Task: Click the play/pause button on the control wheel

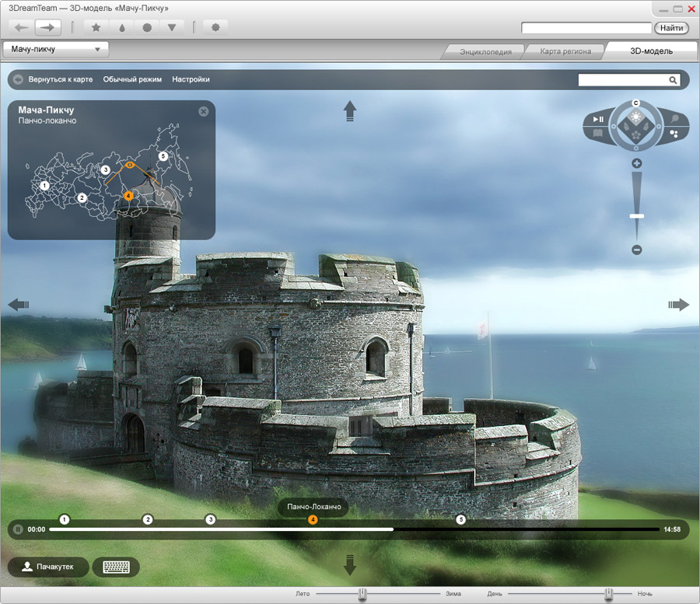Action: pos(597,119)
